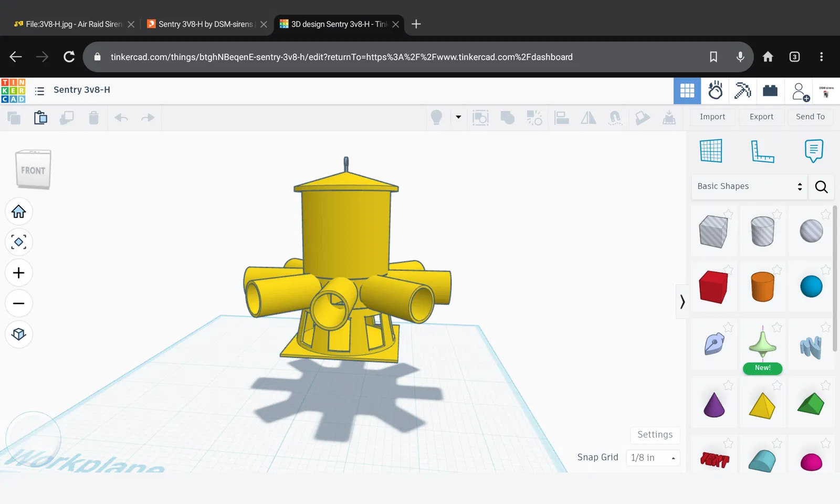Click the Copy toolbar icon
The image size is (840, 504).
click(x=14, y=118)
